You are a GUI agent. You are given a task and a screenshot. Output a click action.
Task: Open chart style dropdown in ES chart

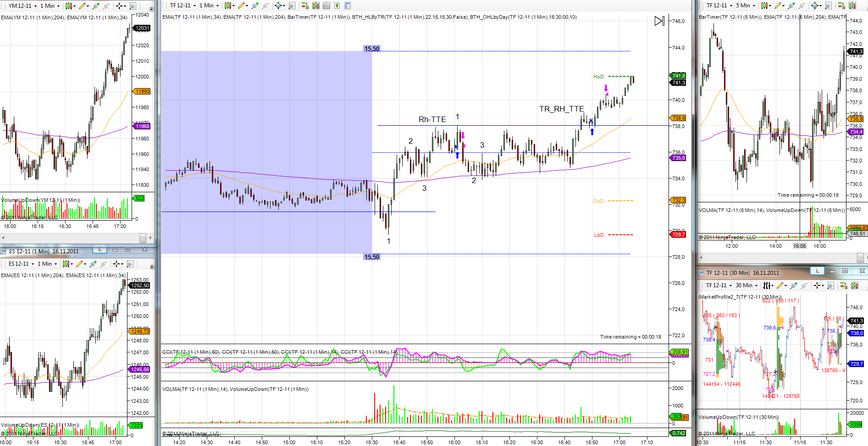pos(67,264)
